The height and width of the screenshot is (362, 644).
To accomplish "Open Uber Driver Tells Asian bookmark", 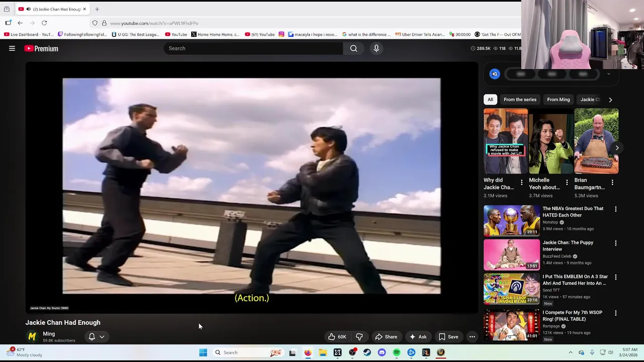I will (420, 34).
